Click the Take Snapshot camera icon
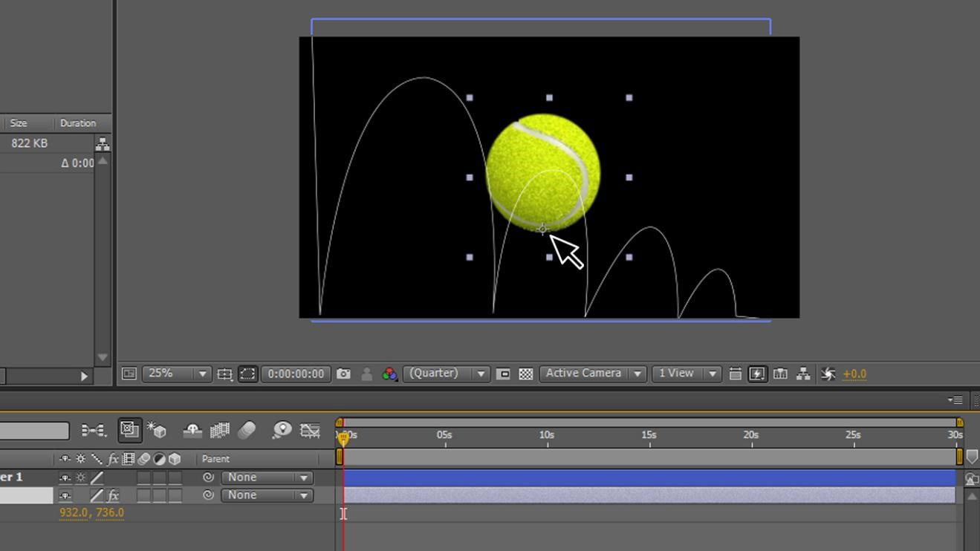Screen dimensions: 980x551 click(343, 374)
